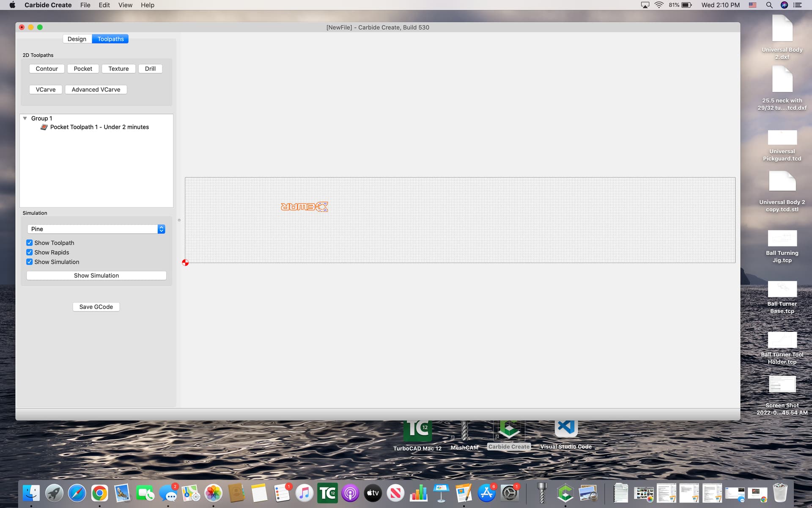Viewport: 812px width, 508px height.
Task: Open Ball Turning Jig.tcp file
Action: click(782, 239)
